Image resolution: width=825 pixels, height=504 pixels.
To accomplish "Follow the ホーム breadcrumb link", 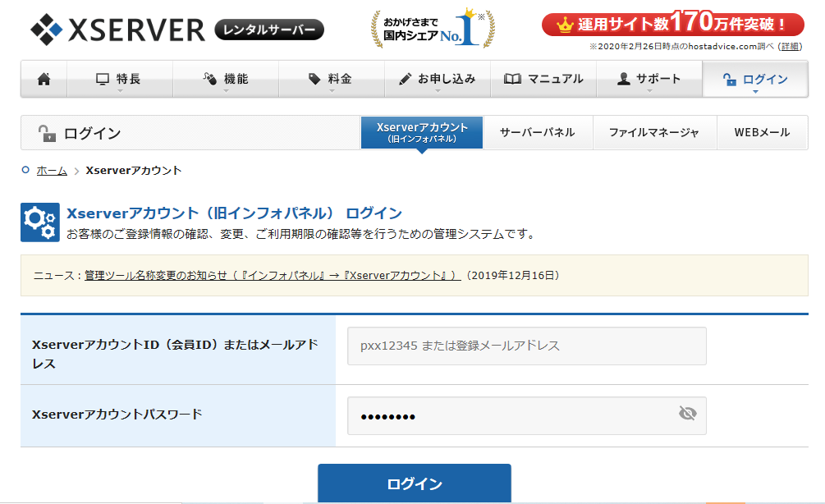I will 52,171.
